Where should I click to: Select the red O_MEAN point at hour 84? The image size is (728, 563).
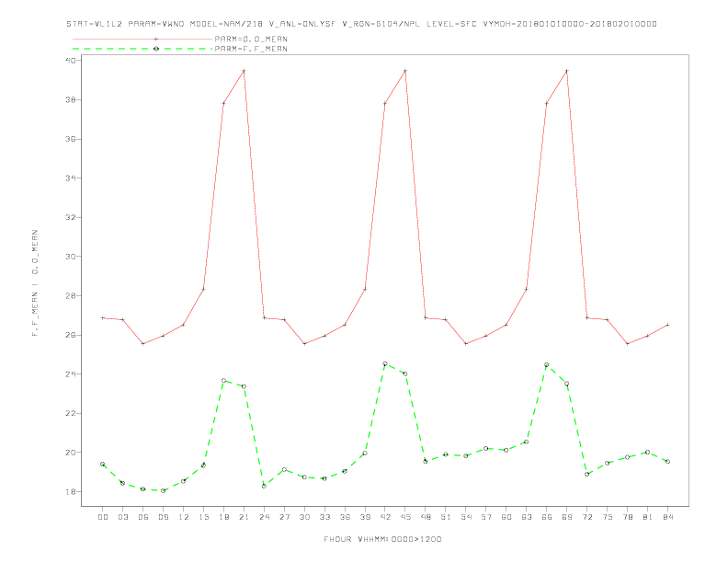coord(667,325)
